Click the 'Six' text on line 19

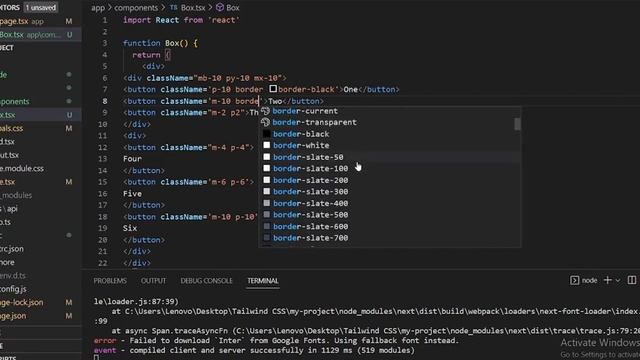(130, 228)
